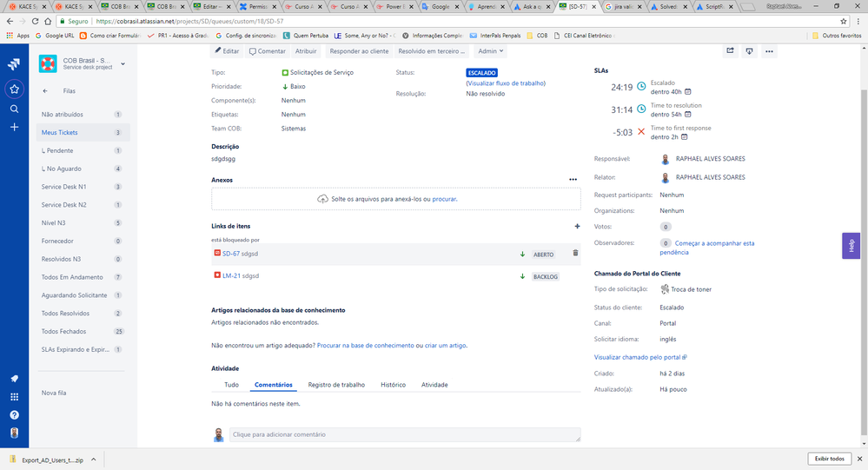
Task: Switch to jira browser tab
Action: (622, 7)
